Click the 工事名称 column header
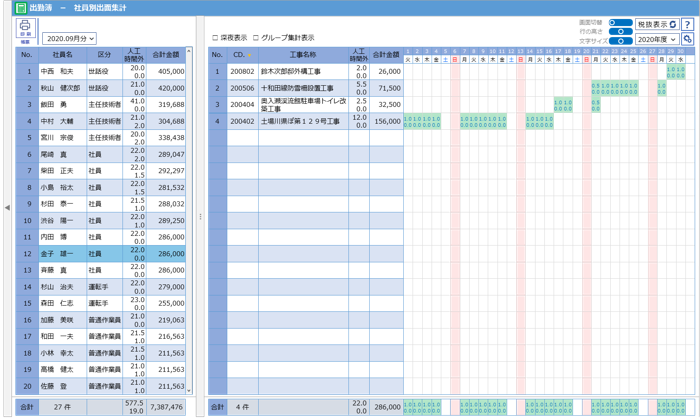The height and width of the screenshot is (420, 700). pos(303,54)
